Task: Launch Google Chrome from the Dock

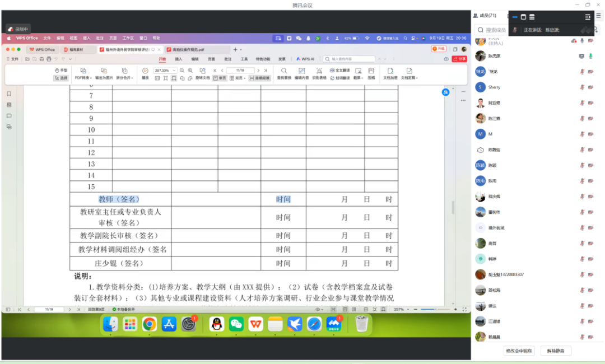Action: 149,324
